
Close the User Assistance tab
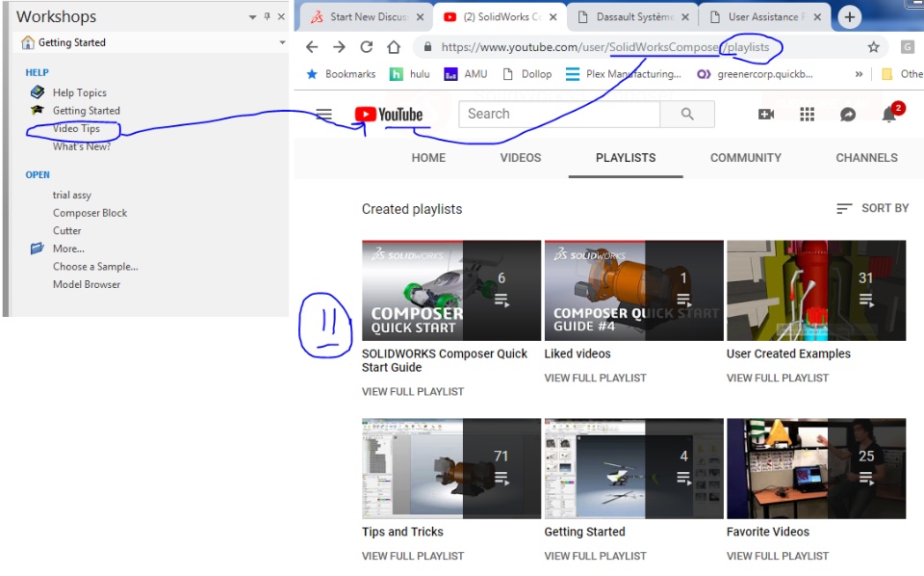point(817,17)
